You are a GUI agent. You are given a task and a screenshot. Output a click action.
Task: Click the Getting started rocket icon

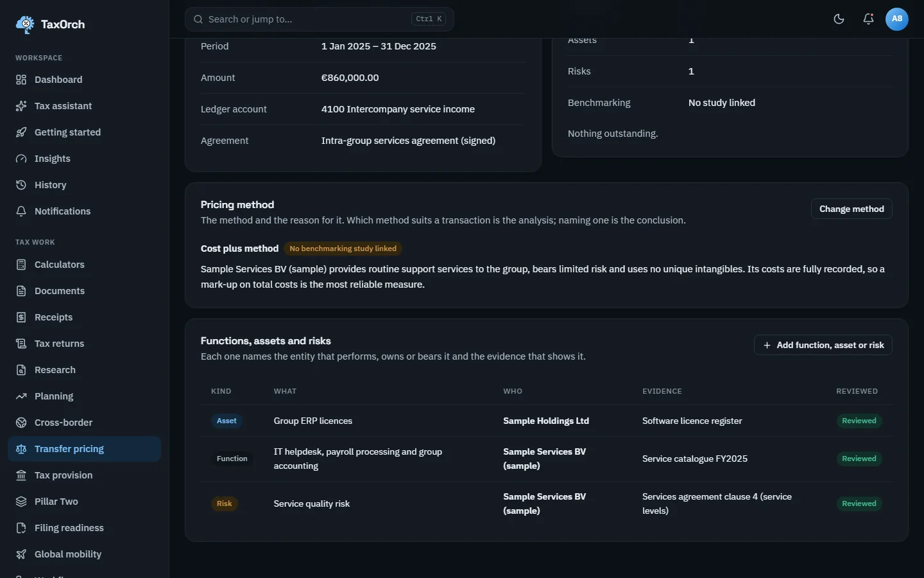click(x=21, y=132)
